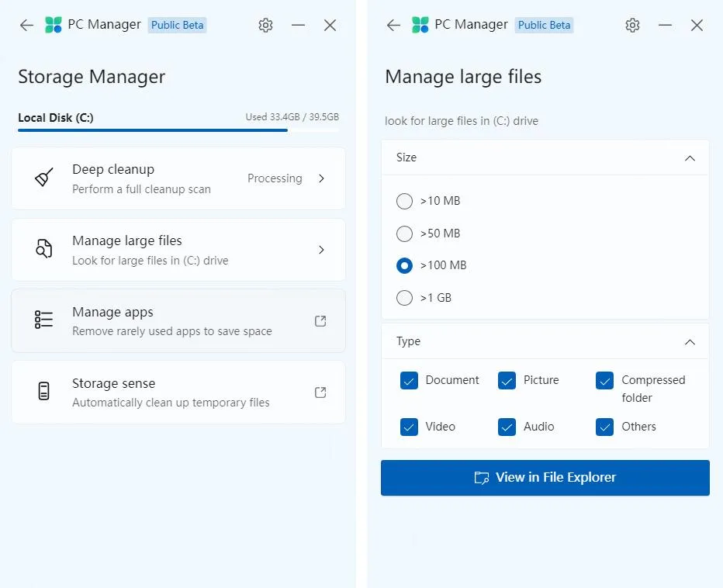
Task: Click PC Manager logo in Storage Manager window
Action: [x=54, y=25]
